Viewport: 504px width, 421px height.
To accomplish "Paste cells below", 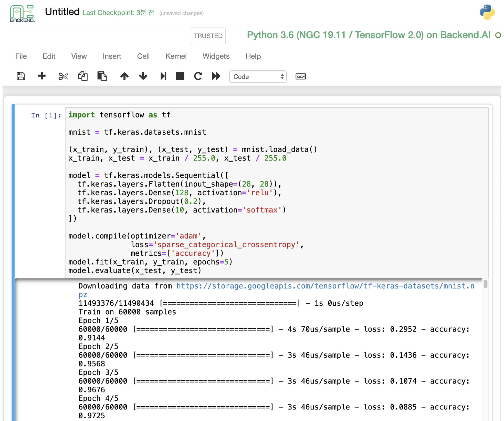I will (102, 76).
